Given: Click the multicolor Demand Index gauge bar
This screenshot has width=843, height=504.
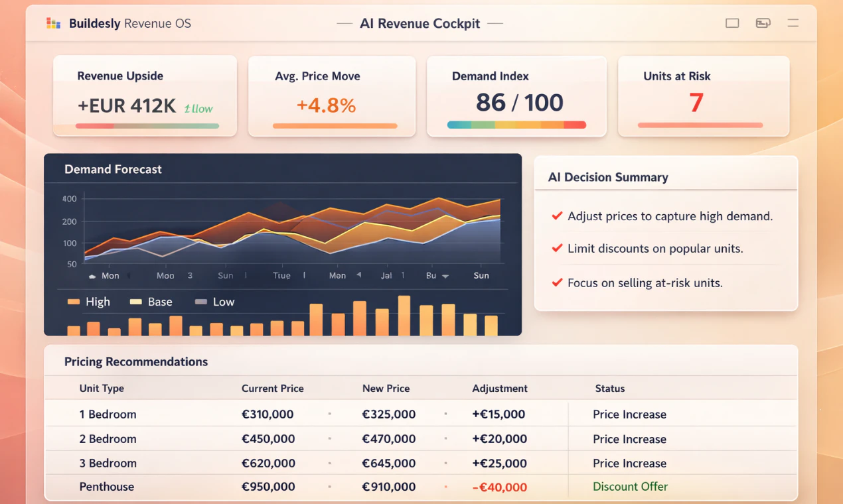Looking at the screenshot, I should (x=516, y=125).
